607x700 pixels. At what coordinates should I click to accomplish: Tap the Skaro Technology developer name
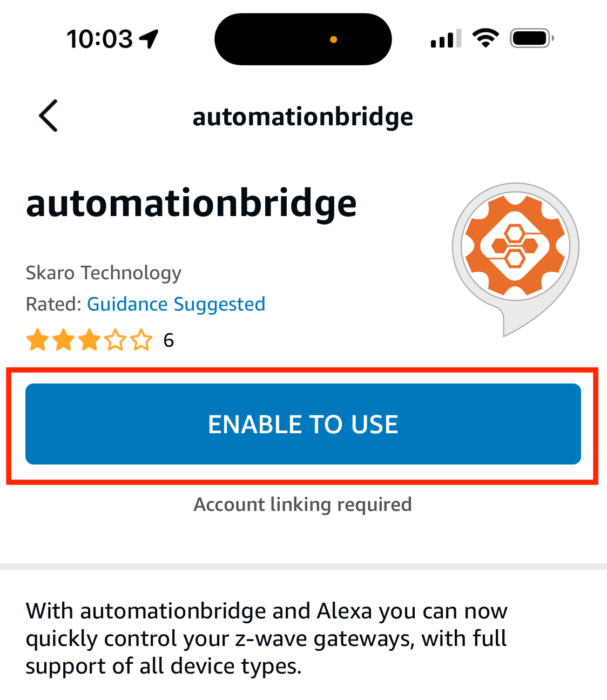104,273
